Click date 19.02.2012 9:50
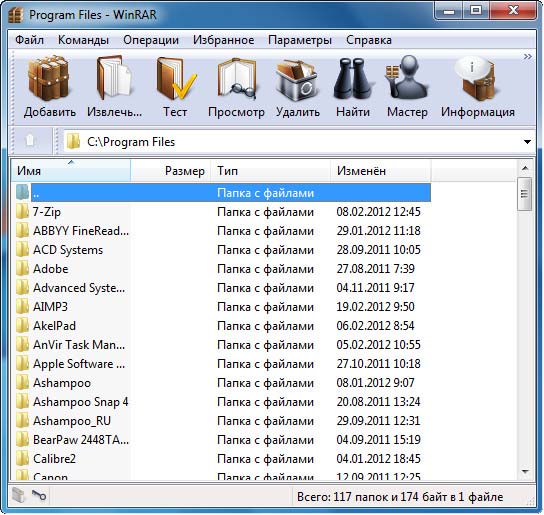 (375, 306)
